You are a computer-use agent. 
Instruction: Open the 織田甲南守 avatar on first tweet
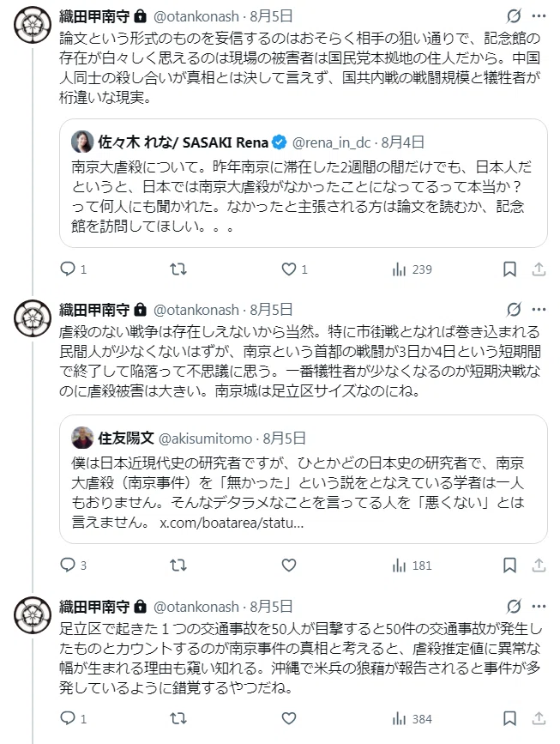click(x=33, y=25)
